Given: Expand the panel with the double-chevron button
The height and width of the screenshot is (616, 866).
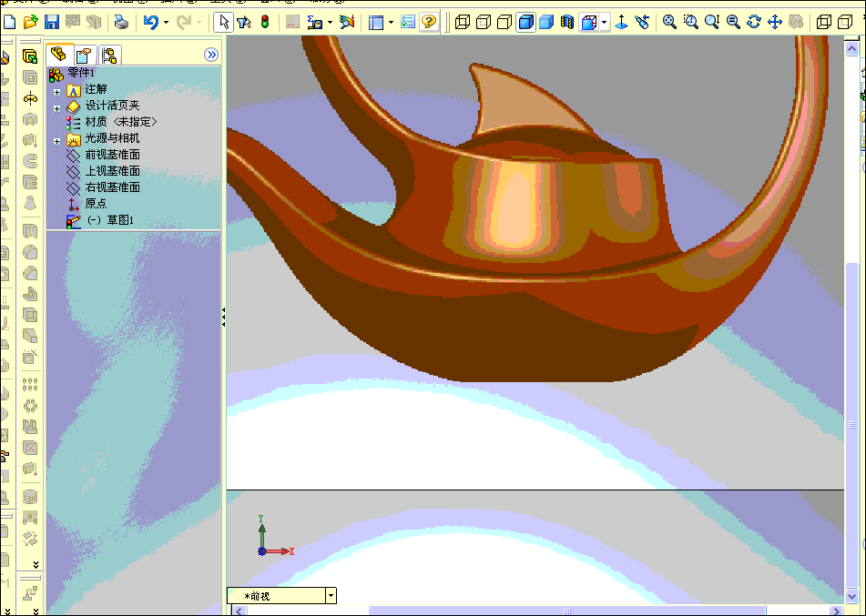Looking at the screenshot, I should [x=211, y=54].
